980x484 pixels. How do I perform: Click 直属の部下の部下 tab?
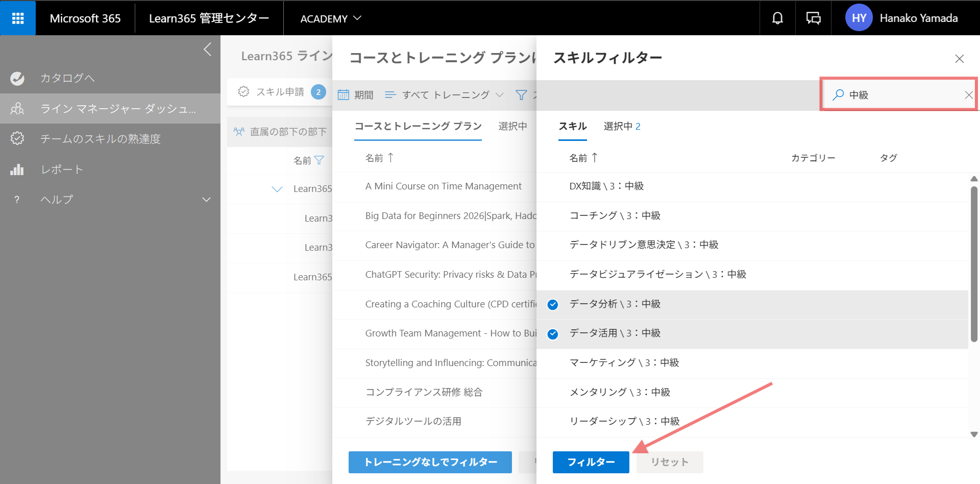280,132
